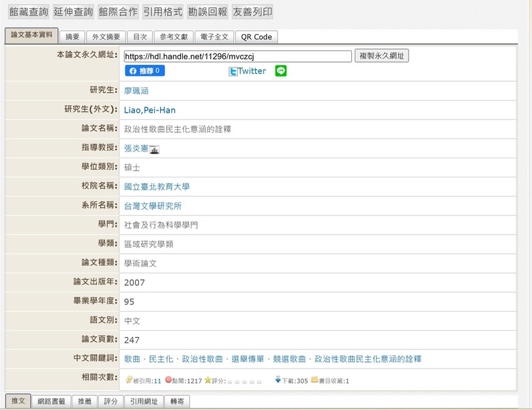
Task: Select the 論文基本資料 tab
Action: click(31, 35)
